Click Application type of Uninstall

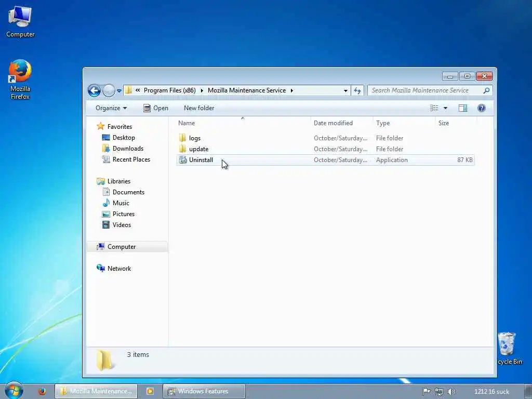pyautogui.click(x=392, y=160)
